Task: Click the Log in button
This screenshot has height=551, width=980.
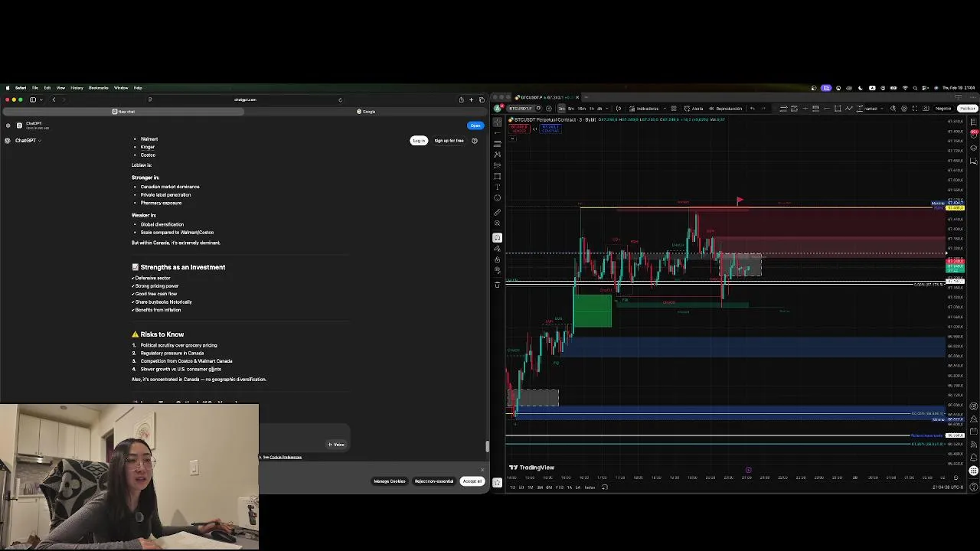Action: coord(419,141)
